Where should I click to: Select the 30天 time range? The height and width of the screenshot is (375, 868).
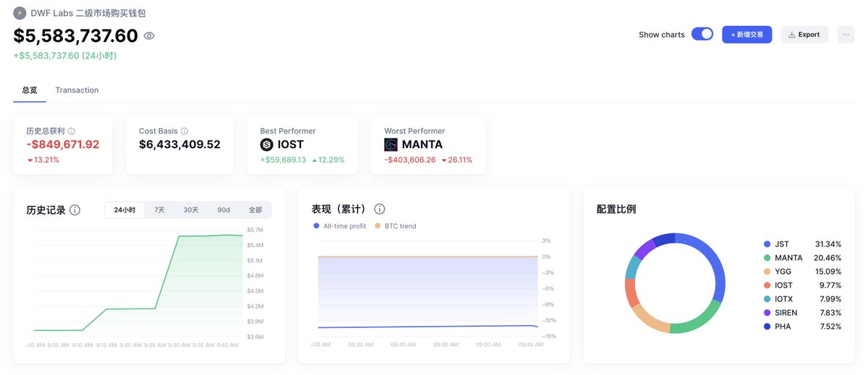tap(191, 210)
